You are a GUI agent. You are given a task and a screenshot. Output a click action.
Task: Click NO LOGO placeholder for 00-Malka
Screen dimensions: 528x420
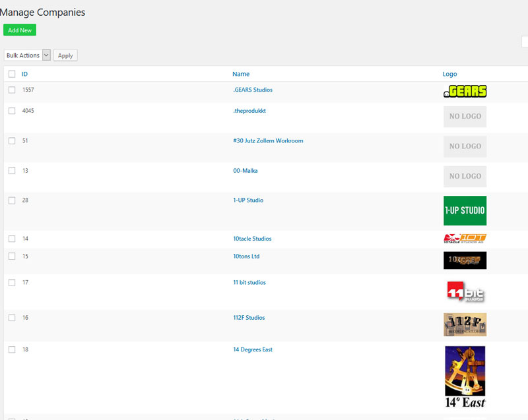(465, 177)
